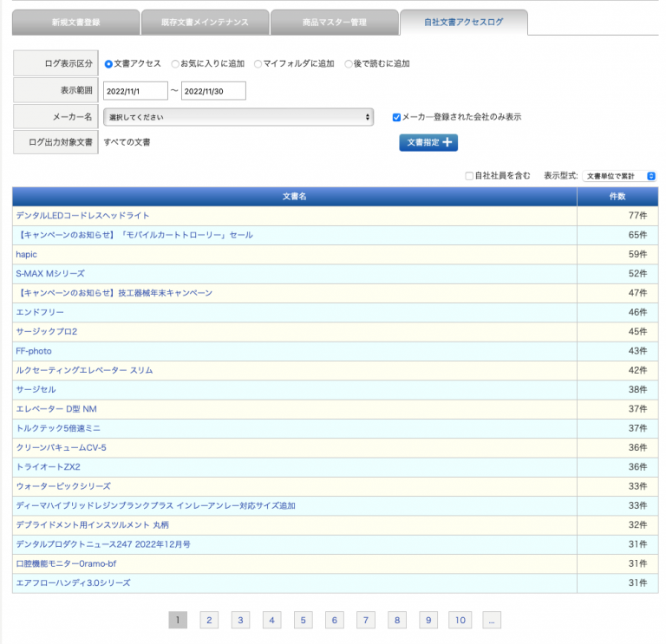Image resolution: width=666 pixels, height=644 pixels.
Task: Click the 77件 count cell
Action: click(617, 216)
